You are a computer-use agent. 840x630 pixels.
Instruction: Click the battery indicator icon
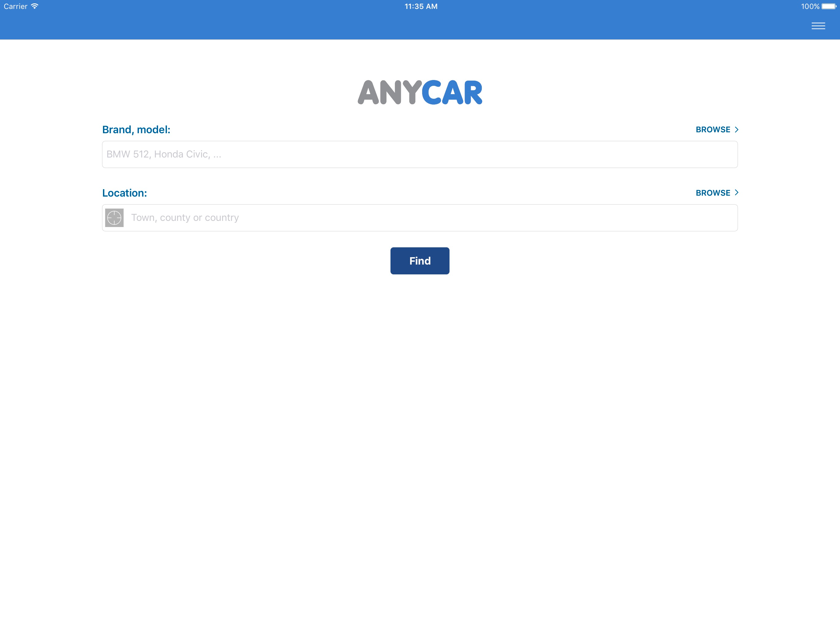829,6
